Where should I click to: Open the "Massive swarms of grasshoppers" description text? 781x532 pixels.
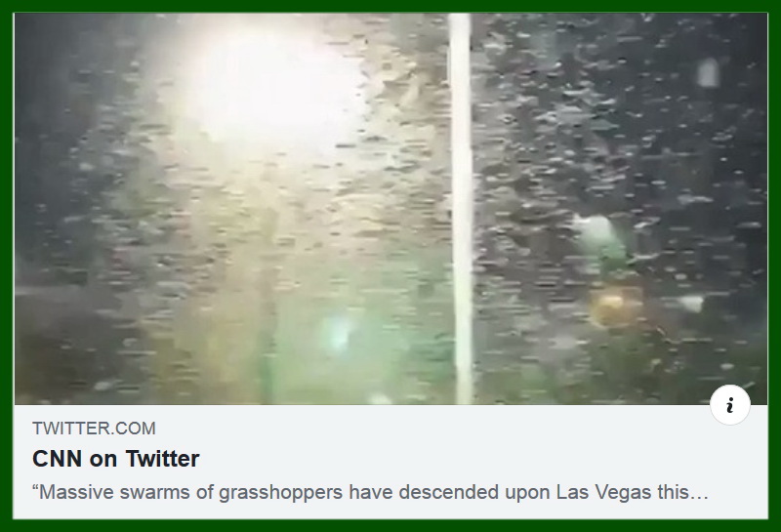(370, 492)
